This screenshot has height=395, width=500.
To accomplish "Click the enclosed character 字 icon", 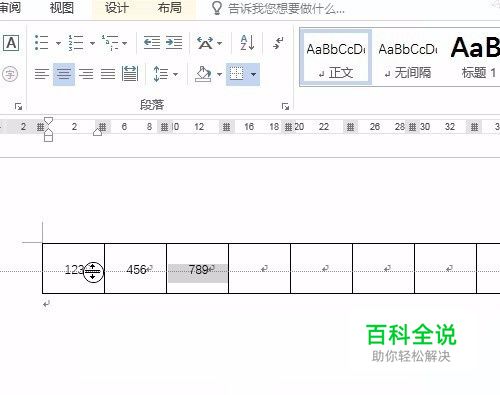I will click(x=10, y=74).
